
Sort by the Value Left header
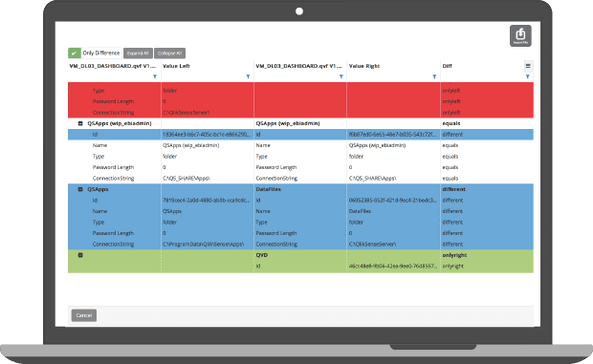176,66
